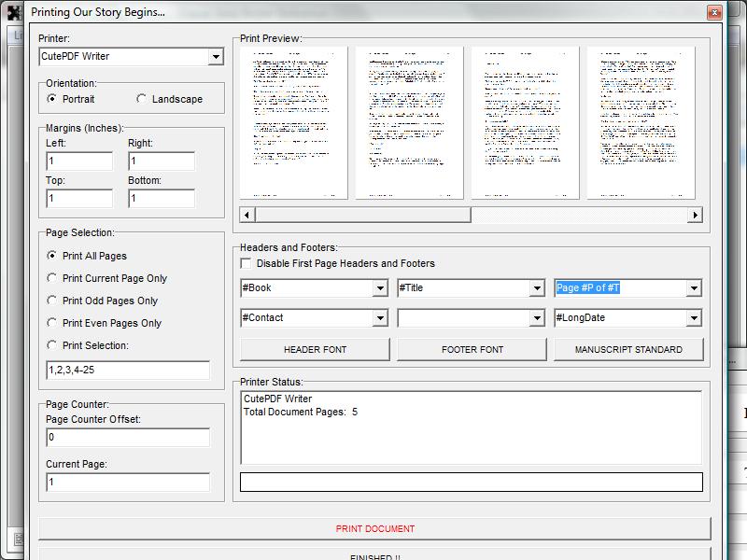Screen dimensions: 747x560
Task: Choose Print Current Page Only
Action: [52, 278]
